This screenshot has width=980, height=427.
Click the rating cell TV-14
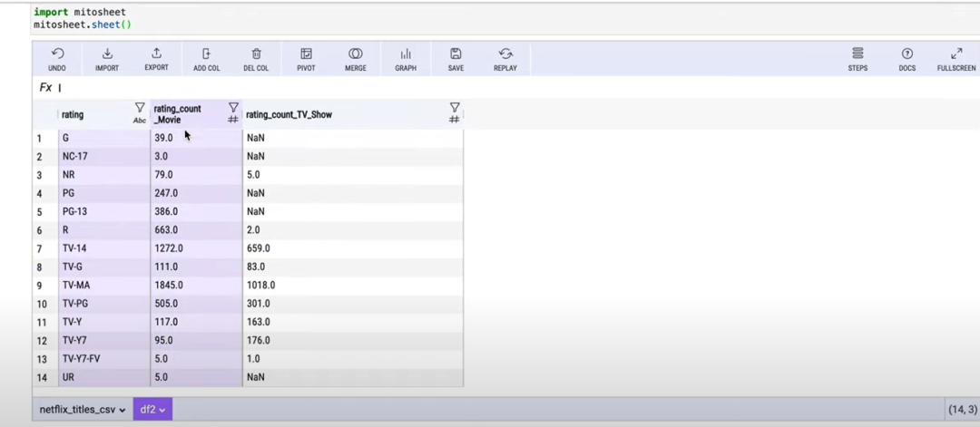103,248
